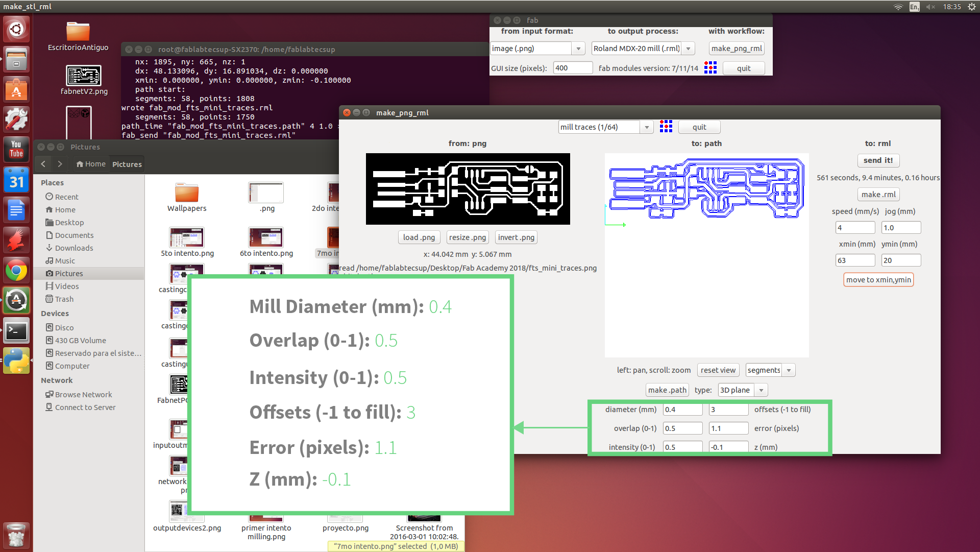The width and height of the screenshot is (980, 552).
Task: Select Downloads in the Places sidebar
Action: point(74,248)
